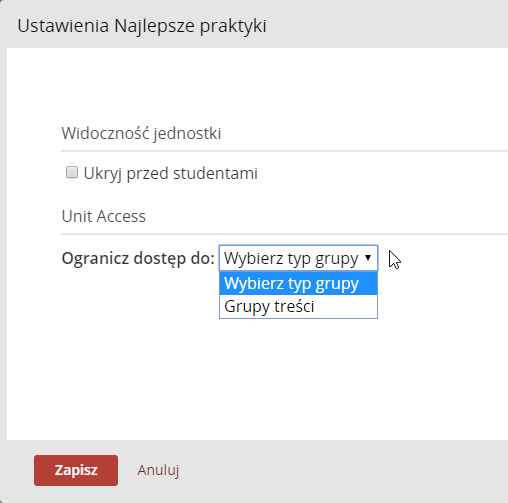Open the Wybierz typ grupy combo box
Viewport: 508px width, 503px height.
pyautogui.click(x=298, y=258)
